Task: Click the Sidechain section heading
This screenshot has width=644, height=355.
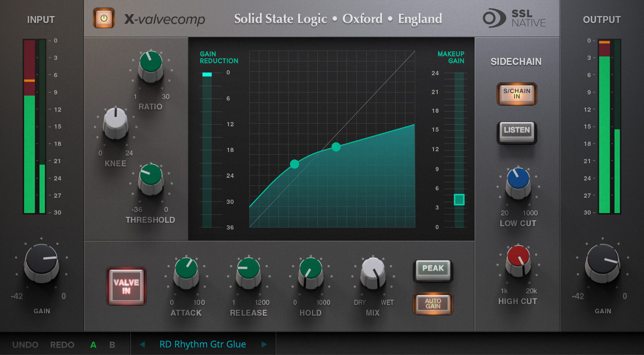Action: click(x=516, y=62)
